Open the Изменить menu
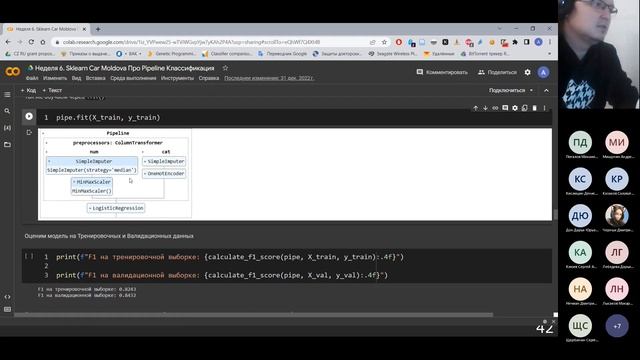640x360 pixels. (55, 78)
